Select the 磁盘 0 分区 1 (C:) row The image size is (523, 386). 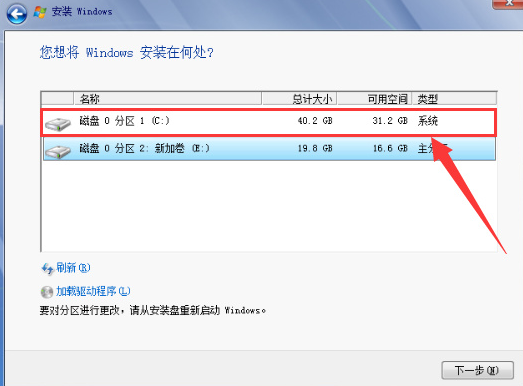(x=269, y=122)
